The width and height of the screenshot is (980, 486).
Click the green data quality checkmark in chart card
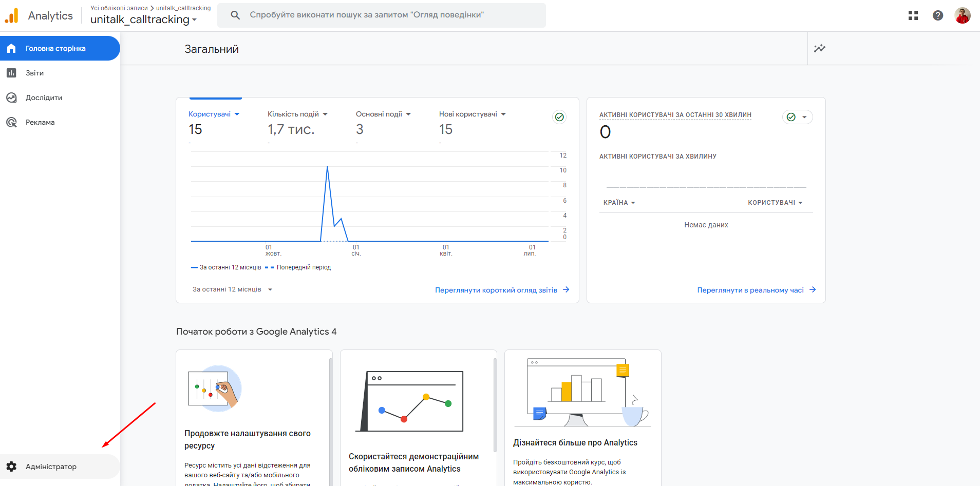coord(559,117)
